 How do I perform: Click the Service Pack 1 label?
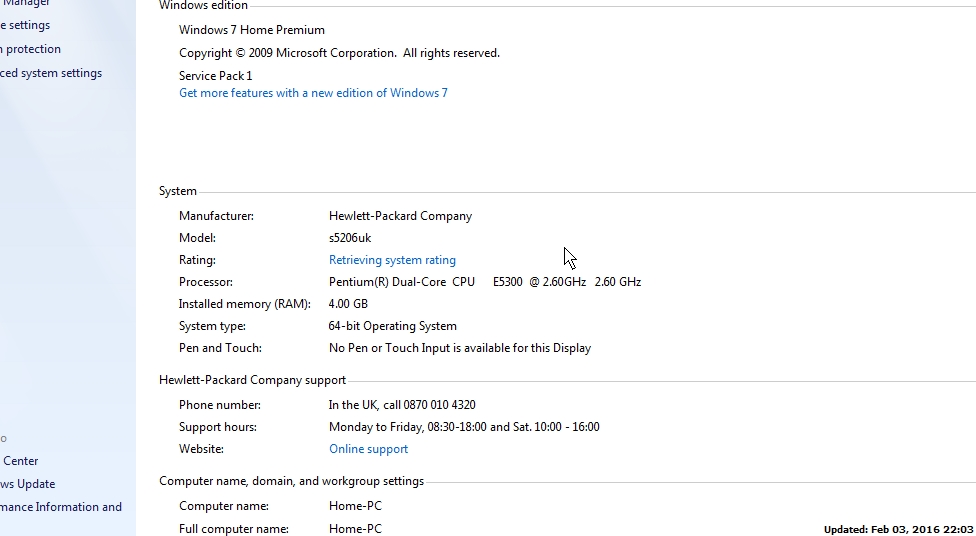pos(215,76)
